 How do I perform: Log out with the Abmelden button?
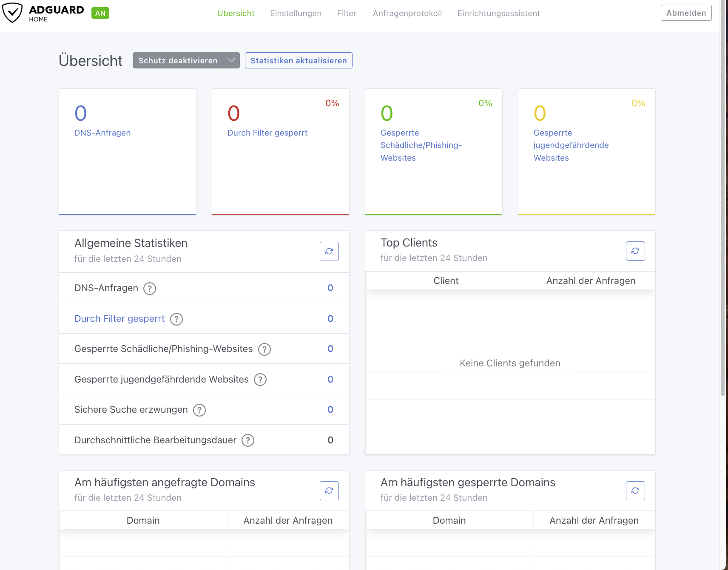click(x=686, y=13)
